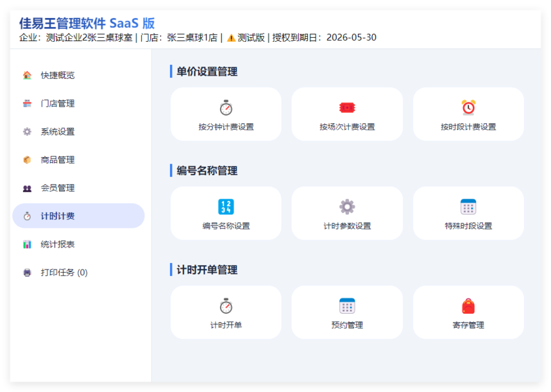551x392 pixels.
Task: Click the stopwatch icon for 按分钟计费设置
Action: 226,108
